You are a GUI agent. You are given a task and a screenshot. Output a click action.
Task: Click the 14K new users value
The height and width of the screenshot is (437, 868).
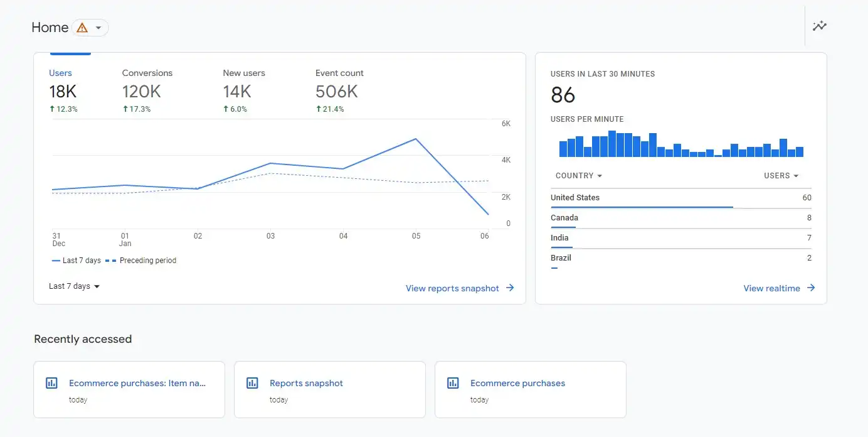[237, 92]
